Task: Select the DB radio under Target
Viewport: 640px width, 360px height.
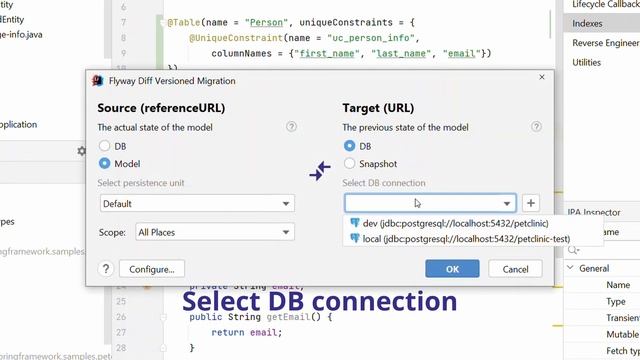Action: pos(349,146)
